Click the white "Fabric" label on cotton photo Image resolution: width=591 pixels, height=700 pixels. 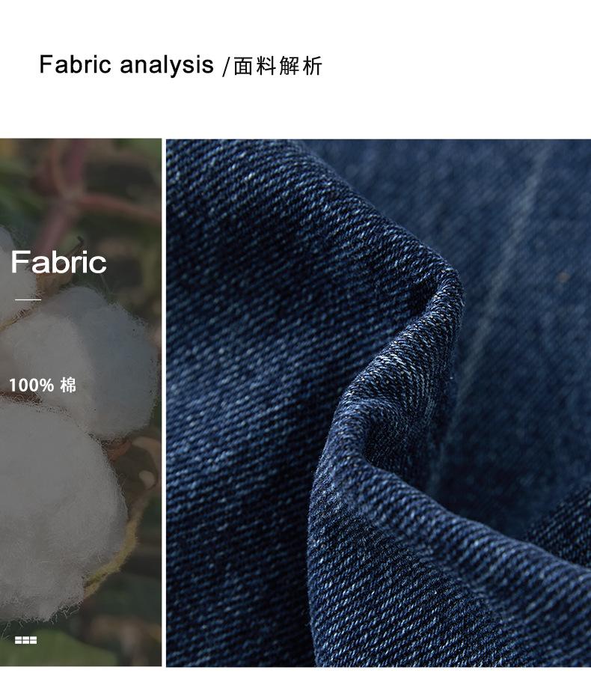point(58,261)
